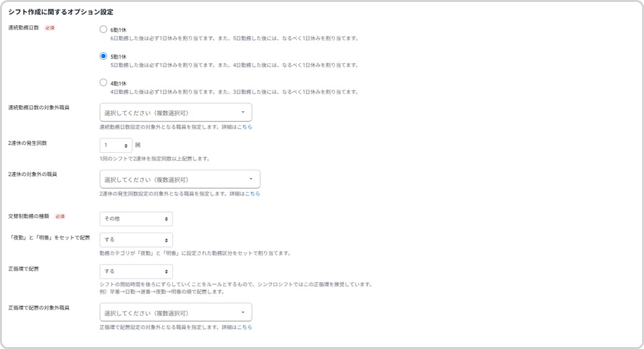This screenshot has width=644, height=349.
Task: Follow こちら link under 2連休の対象外の職員
Action: (x=252, y=194)
